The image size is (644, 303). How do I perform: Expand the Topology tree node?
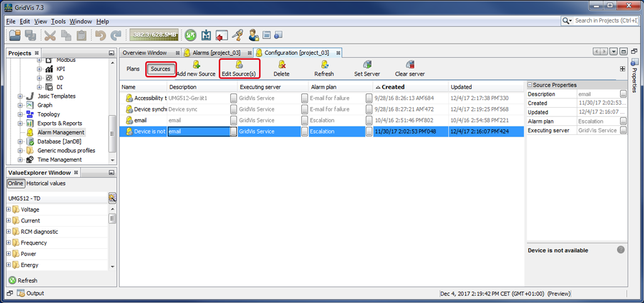point(21,115)
